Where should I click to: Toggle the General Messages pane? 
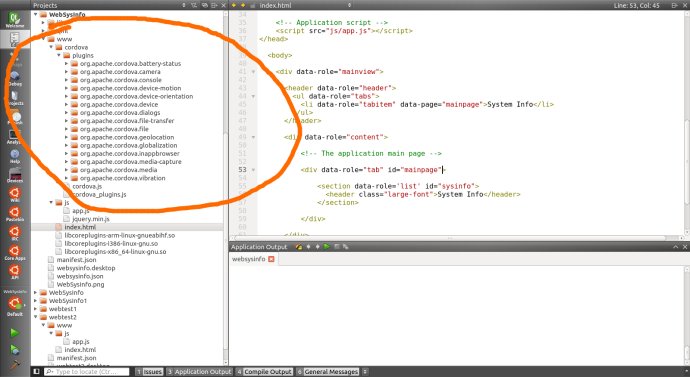coord(328,372)
